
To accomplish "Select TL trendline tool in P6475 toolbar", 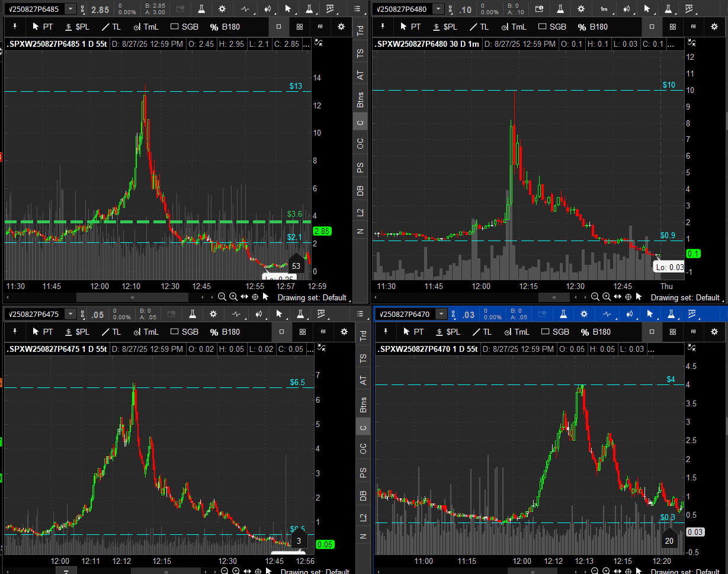I will click(x=111, y=332).
